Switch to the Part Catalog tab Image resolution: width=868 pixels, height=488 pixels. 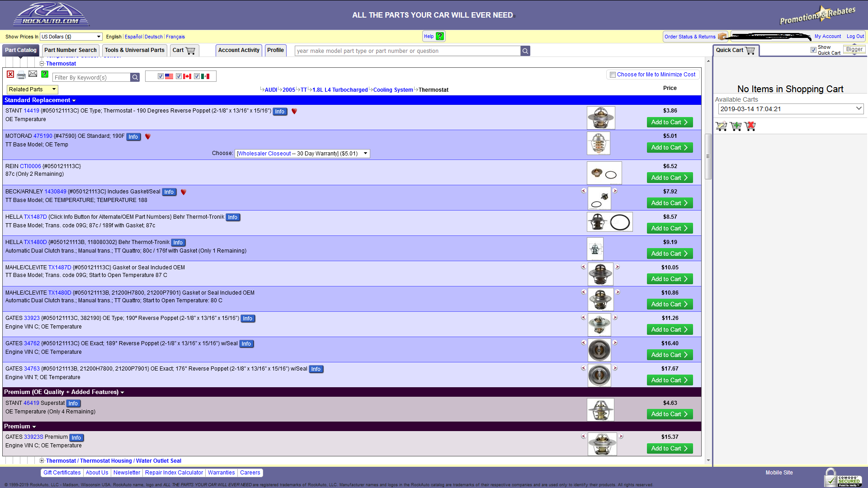pos(21,50)
